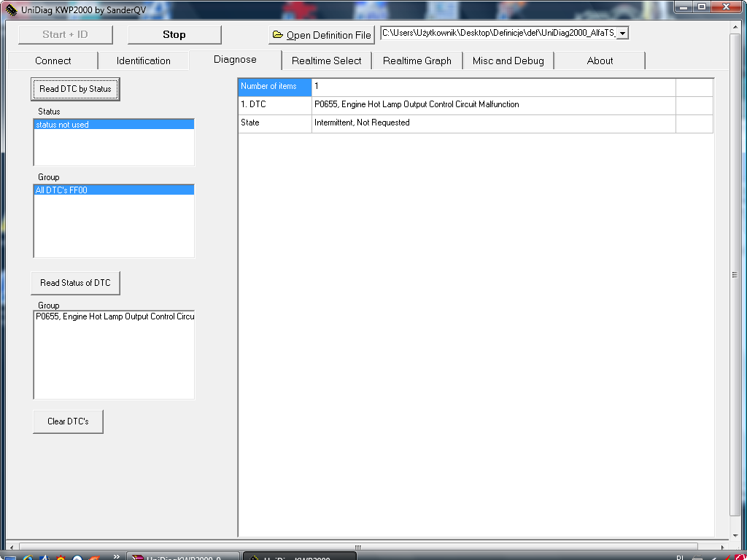The width and height of the screenshot is (747, 560).
Task: Click the 'Number of items' header cell
Action: click(275, 87)
